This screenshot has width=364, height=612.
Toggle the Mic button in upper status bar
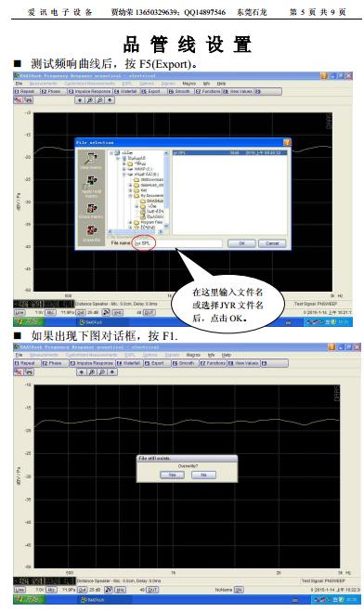click(x=51, y=313)
